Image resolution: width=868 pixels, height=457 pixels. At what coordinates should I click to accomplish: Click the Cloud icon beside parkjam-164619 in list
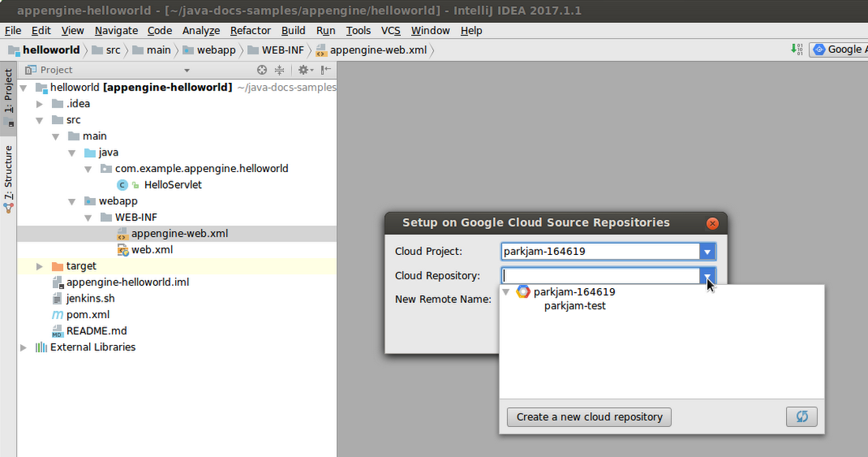tap(521, 291)
